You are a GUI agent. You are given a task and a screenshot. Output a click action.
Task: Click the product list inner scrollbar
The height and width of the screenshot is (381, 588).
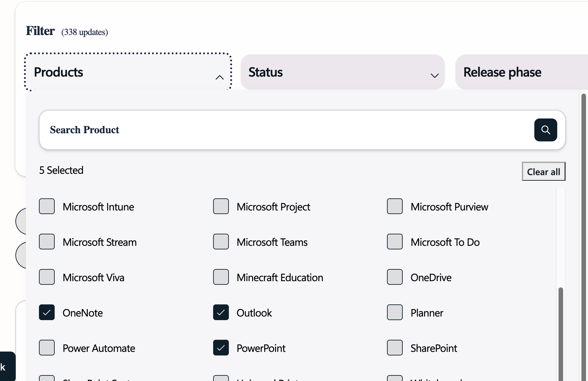click(561, 334)
